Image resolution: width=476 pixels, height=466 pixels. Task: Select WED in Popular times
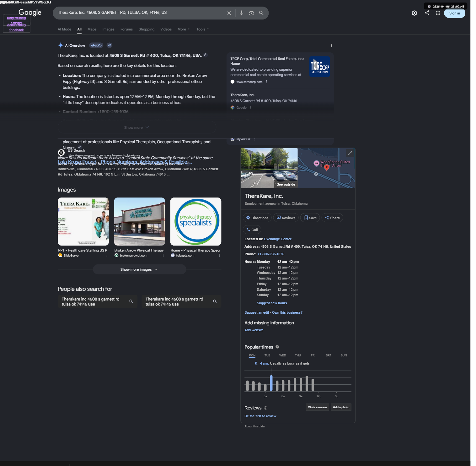tap(282, 355)
